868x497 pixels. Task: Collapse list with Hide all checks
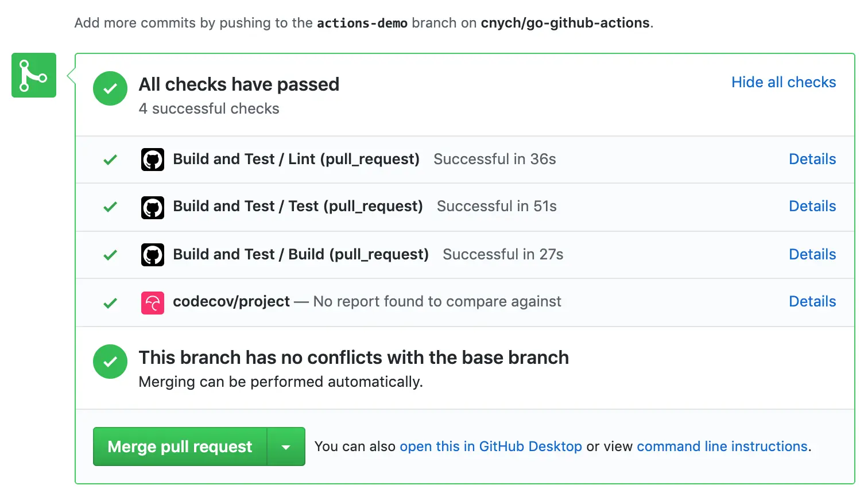pos(783,82)
